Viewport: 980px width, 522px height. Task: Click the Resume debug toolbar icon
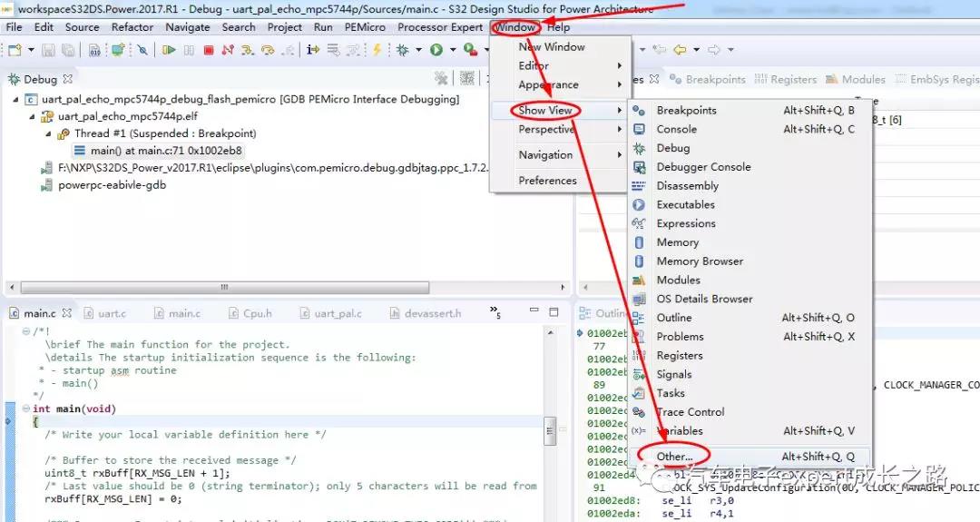pos(169,50)
